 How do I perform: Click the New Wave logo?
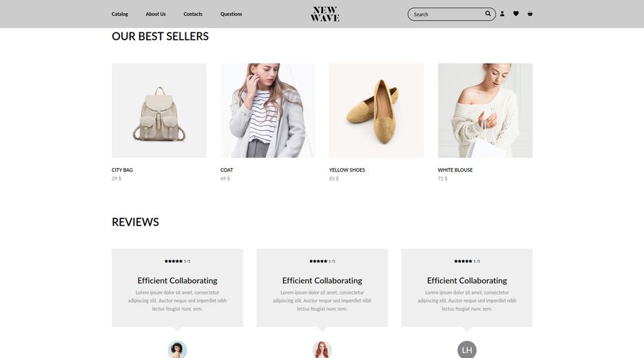[325, 14]
